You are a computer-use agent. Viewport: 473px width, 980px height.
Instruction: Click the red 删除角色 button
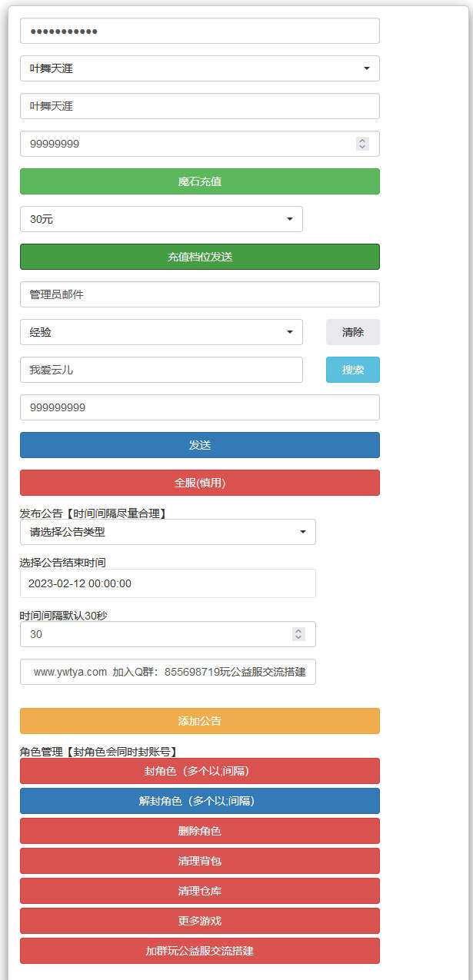coord(199,831)
